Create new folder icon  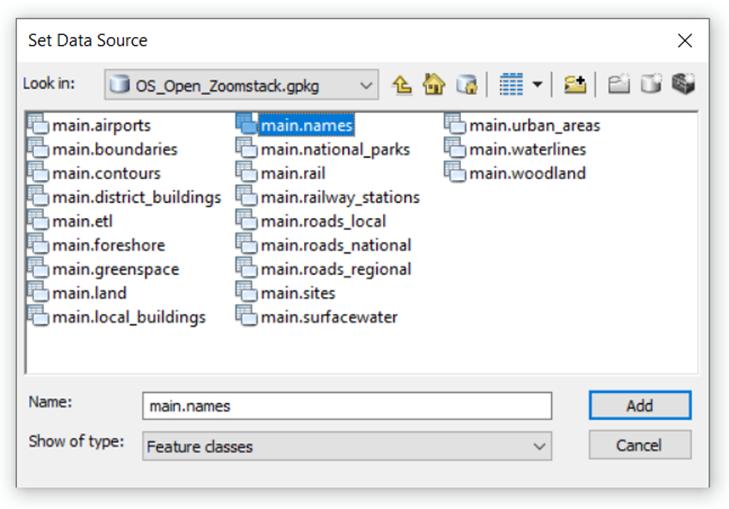coord(619,85)
